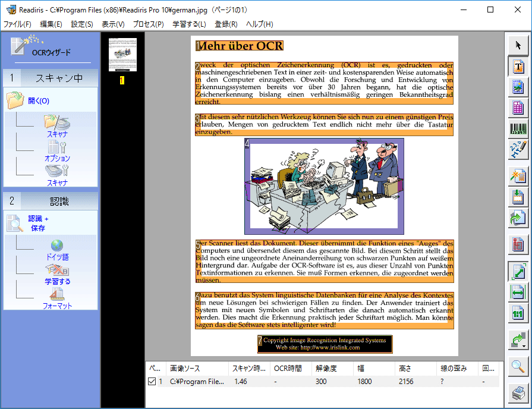The height and width of the screenshot is (409, 532).
Task: Open the 編集(E) menu
Action: click(51, 24)
